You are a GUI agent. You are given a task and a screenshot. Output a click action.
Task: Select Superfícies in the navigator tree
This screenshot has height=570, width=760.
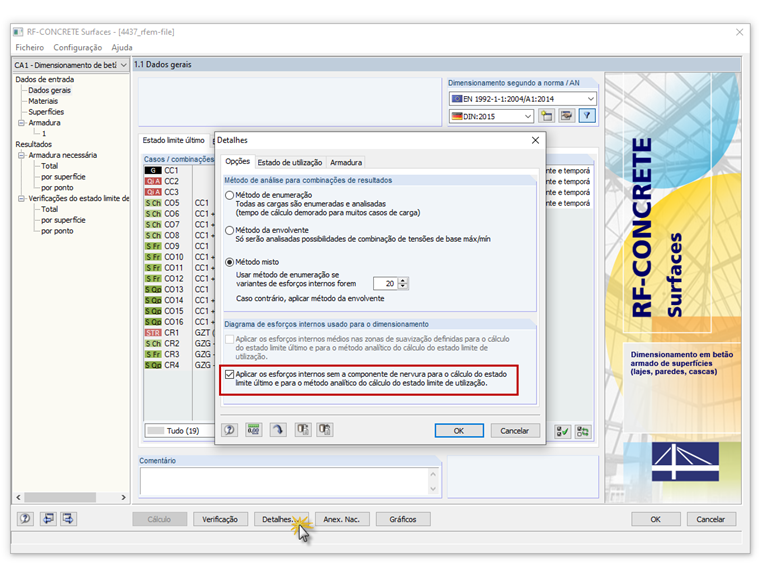click(x=46, y=112)
